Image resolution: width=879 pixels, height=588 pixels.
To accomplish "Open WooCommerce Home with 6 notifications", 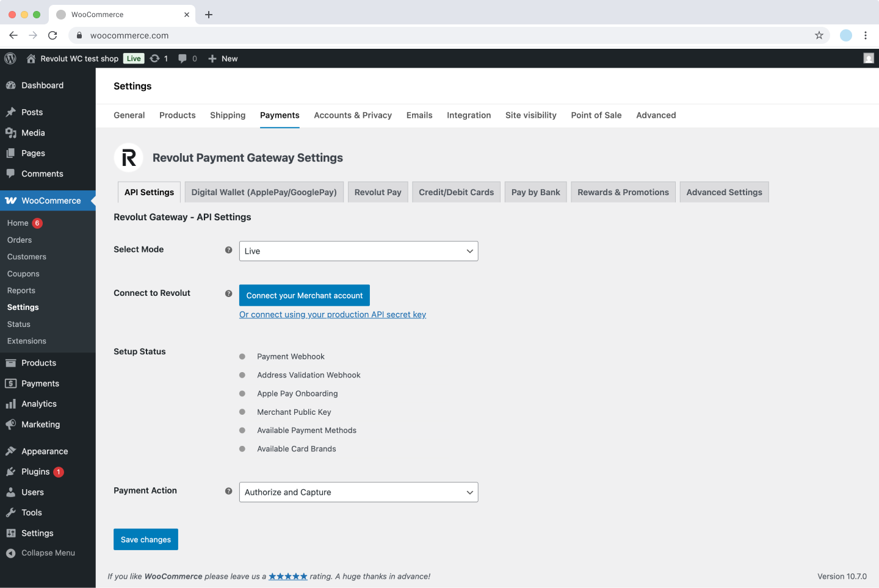I will tap(24, 223).
